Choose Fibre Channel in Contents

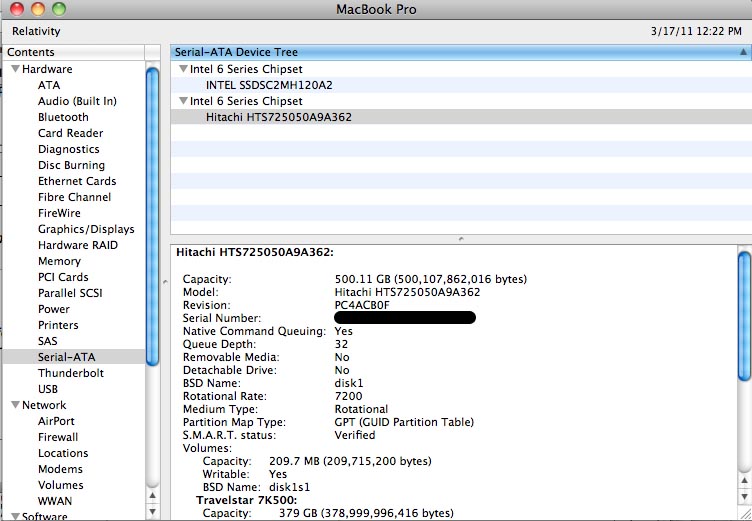tap(74, 197)
